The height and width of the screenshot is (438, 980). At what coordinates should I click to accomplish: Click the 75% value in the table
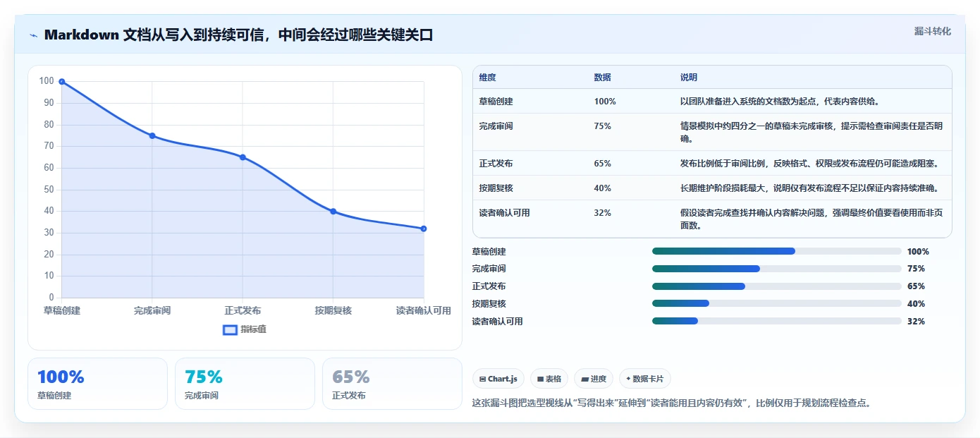tap(603, 126)
